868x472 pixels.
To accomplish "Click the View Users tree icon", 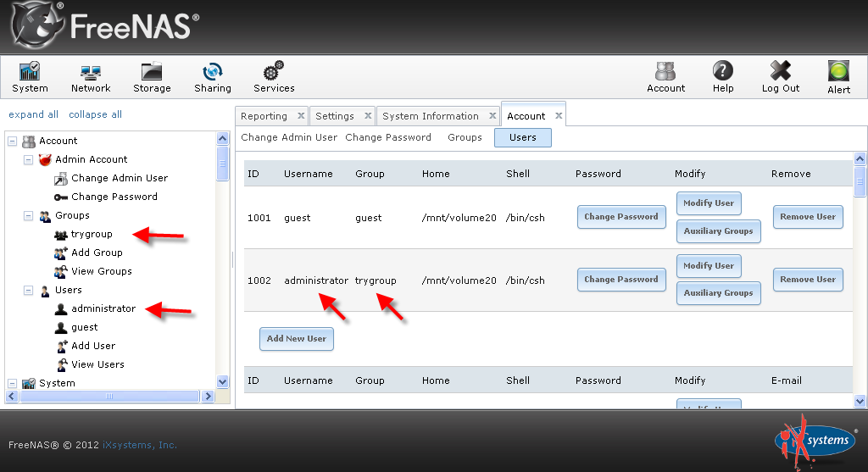I will tap(62, 365).
